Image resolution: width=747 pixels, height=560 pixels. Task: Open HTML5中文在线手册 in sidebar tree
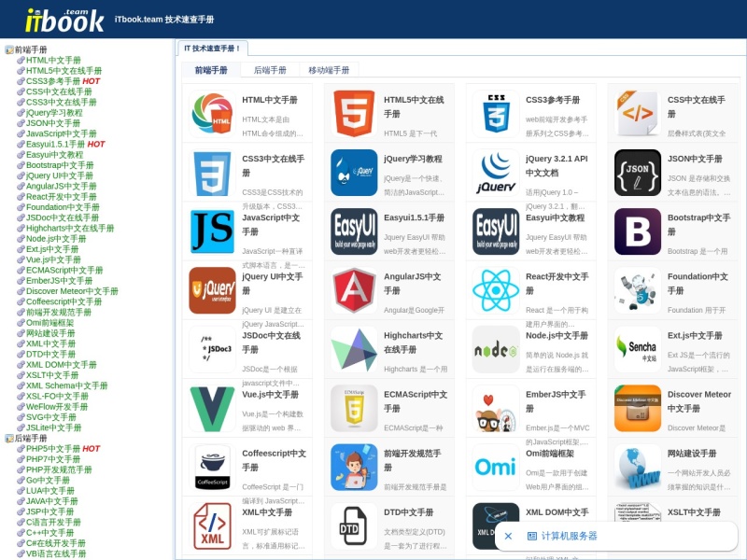pos(63,71)
